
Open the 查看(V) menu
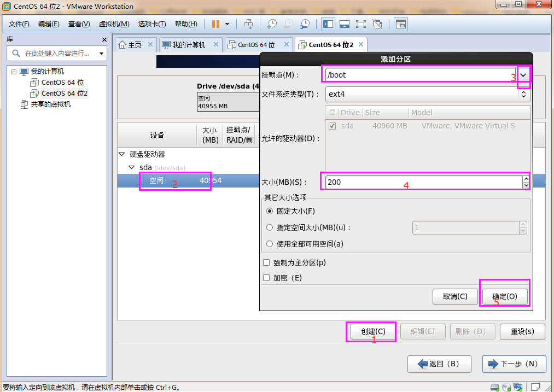pos(79,24)
